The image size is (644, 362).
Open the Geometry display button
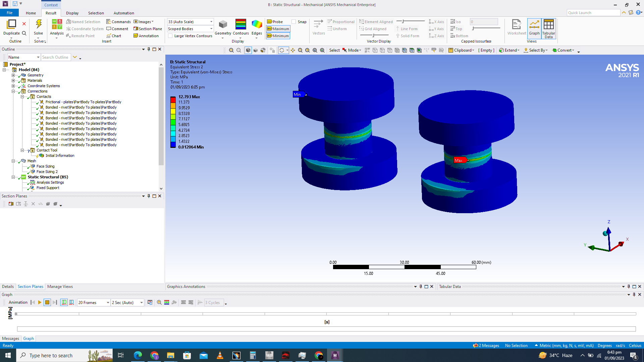click(x=223, y=28)
